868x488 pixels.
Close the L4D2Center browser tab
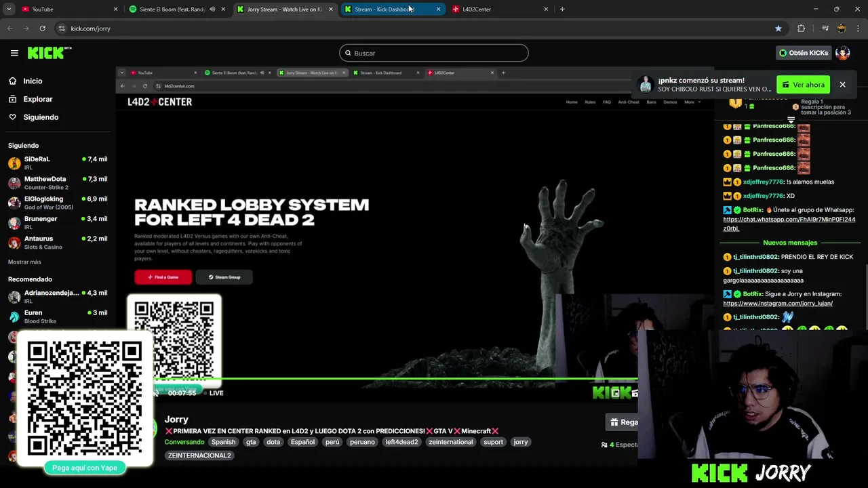546,9
